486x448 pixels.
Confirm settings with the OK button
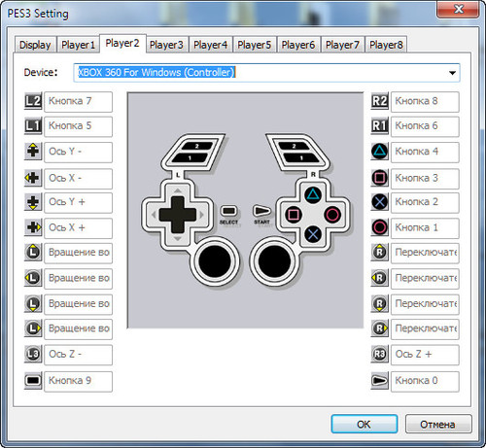[x=364, y=424]
